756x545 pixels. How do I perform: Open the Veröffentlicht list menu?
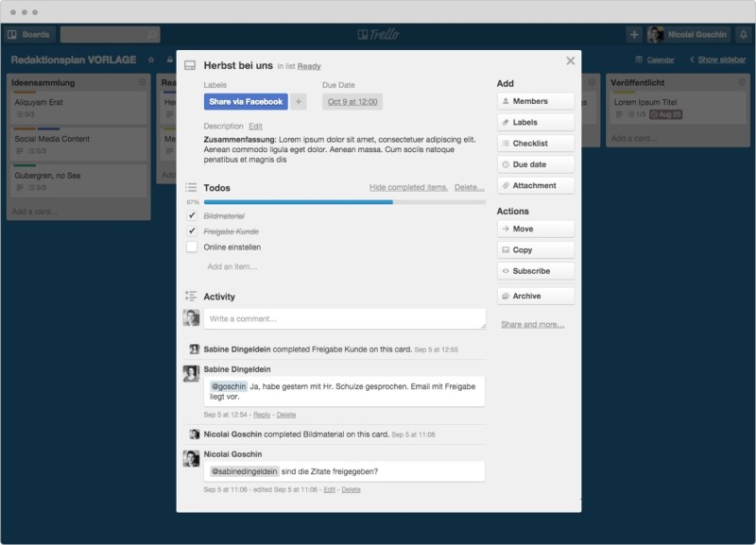tap(742, 82)
